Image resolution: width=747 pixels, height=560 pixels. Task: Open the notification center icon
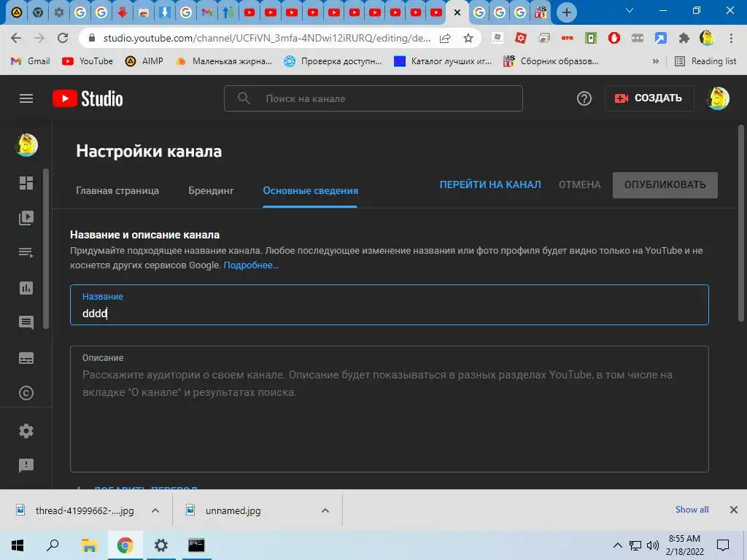723,545
